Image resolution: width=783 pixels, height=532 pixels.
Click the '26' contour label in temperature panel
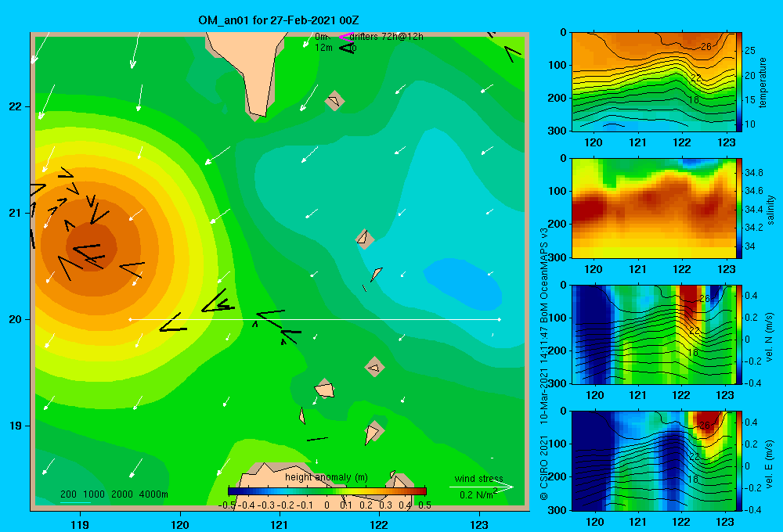(x=705, y=46)
